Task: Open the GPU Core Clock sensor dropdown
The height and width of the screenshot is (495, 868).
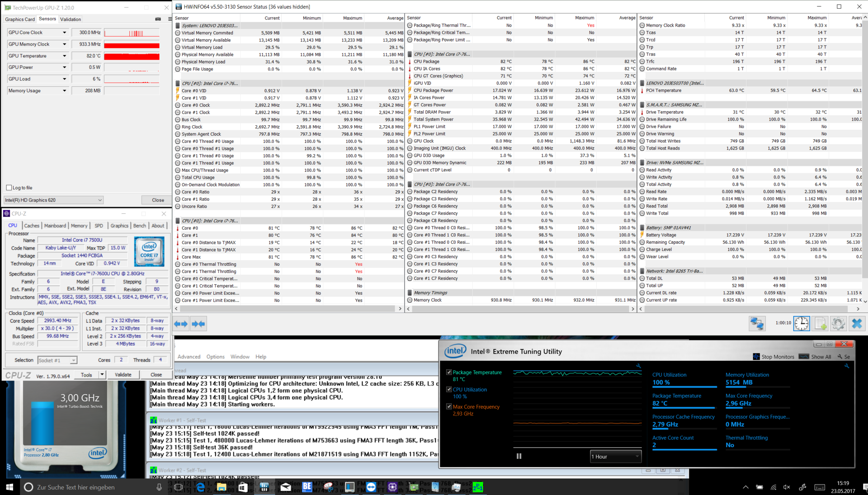Action: [x=64, y=33]
